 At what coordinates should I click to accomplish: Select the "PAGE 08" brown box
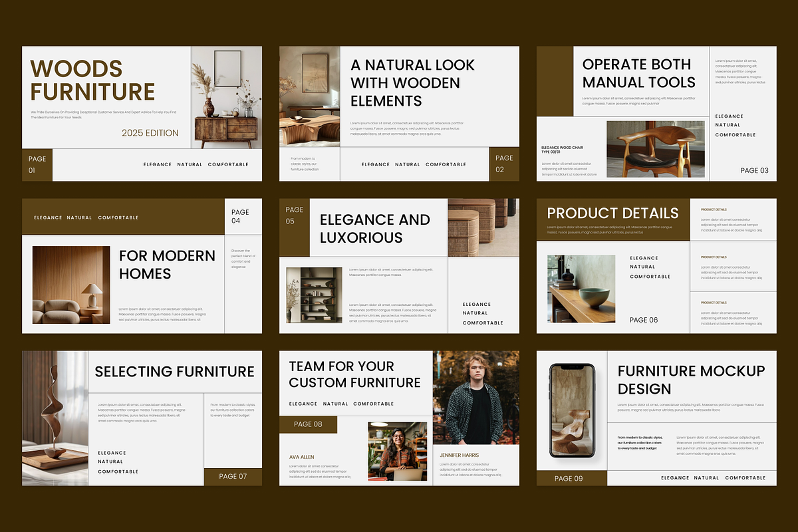click(308, 424)
